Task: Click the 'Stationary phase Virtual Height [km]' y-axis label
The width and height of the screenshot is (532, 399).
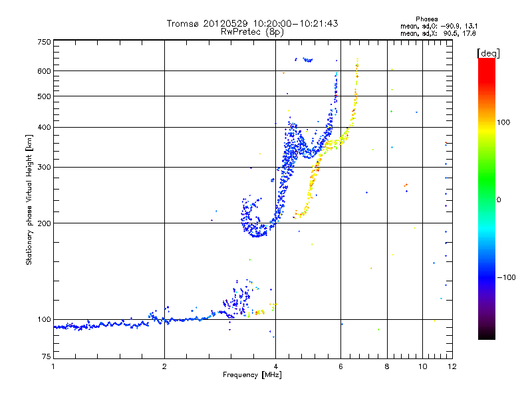Action: [x=29, y=199]
